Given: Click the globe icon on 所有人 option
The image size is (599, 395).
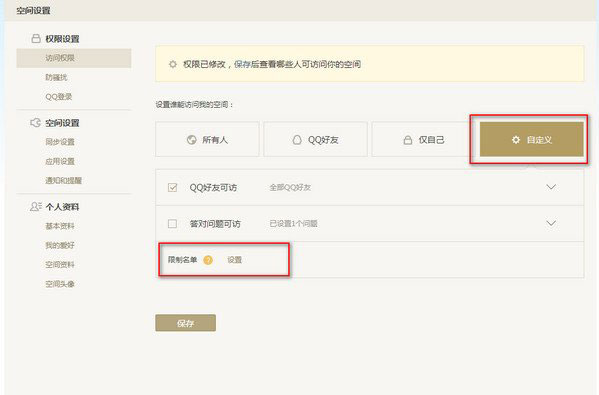Looking at the screenshot, I should (x=192, y=140).
